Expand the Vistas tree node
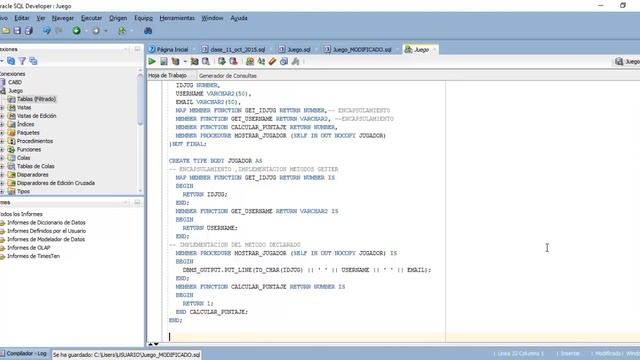 pyautogui.click(x=2, y=107)
